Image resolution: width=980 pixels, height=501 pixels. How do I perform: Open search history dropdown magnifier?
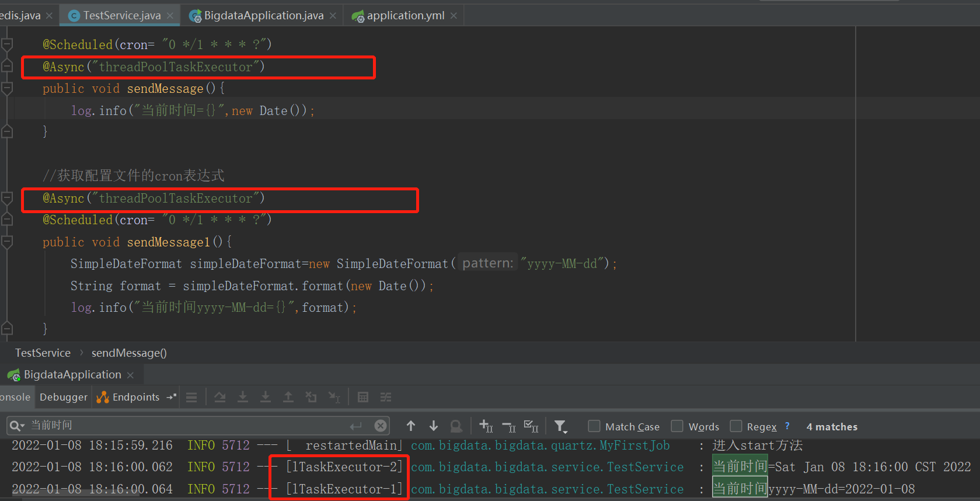(17, 426)
